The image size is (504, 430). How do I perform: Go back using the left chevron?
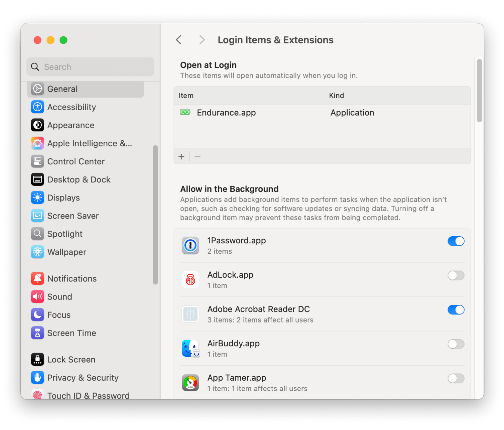(179, 40)
